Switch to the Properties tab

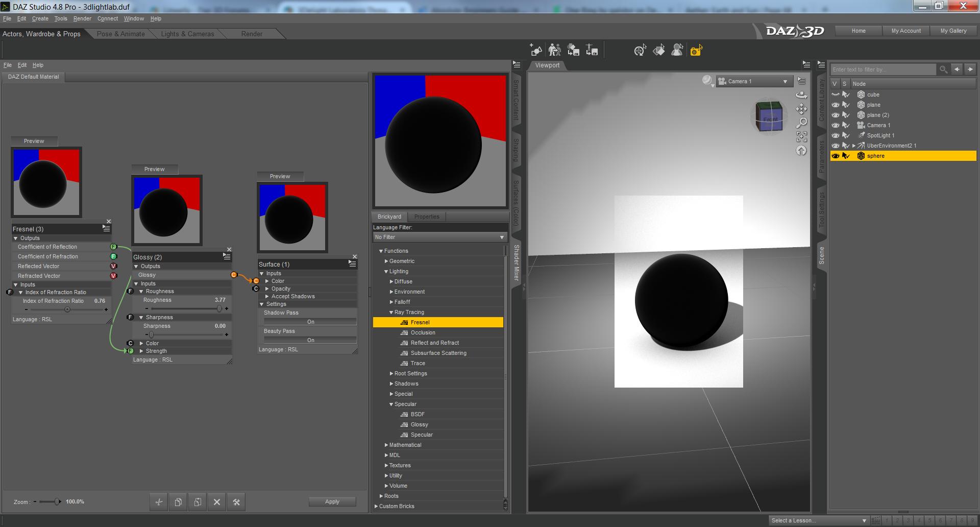[x=427, y=217]
